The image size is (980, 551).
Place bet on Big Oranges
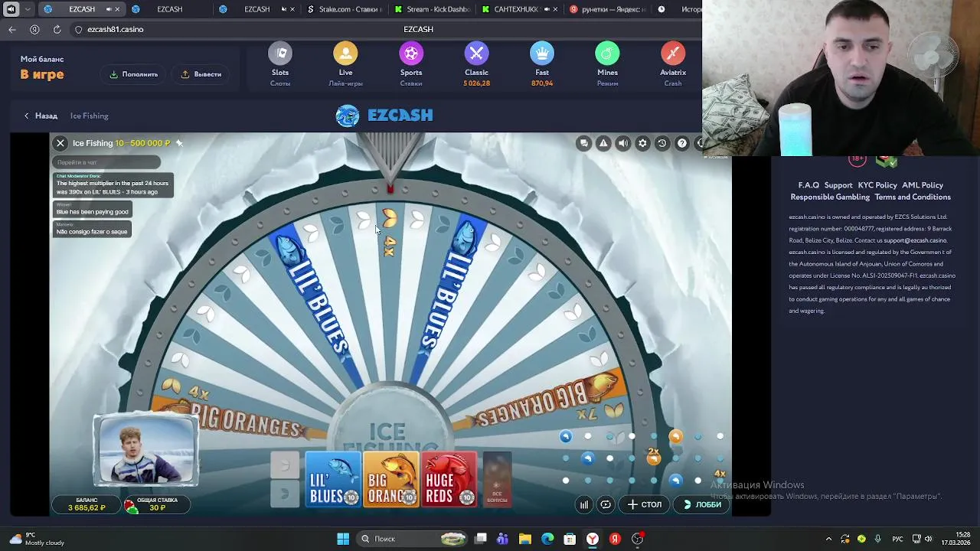pos(390,480)
